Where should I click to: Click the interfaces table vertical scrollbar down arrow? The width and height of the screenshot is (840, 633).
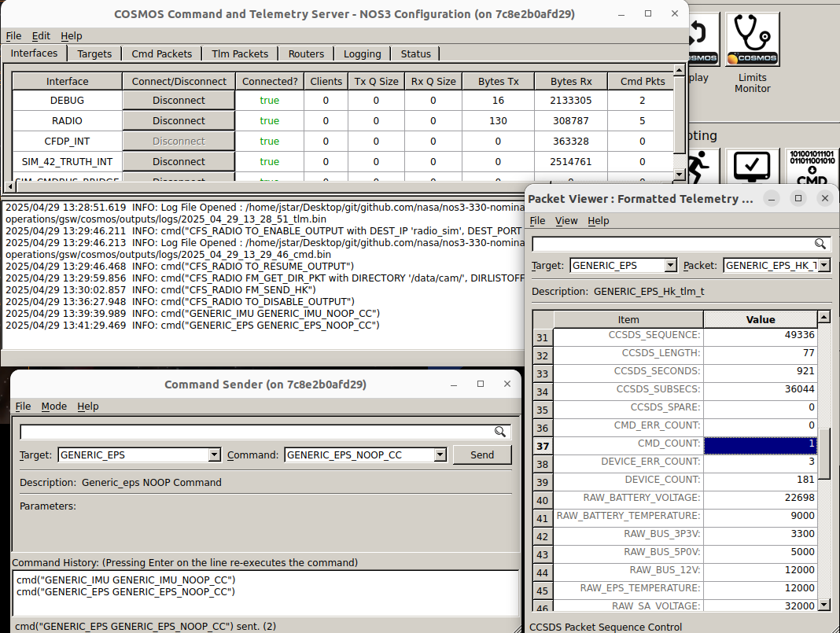click(x=680, y=174)
